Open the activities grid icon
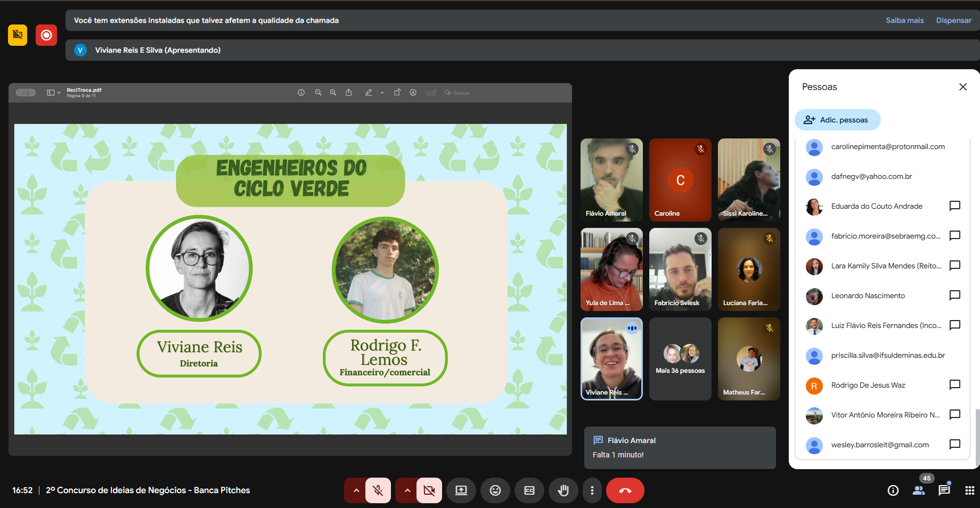 [x=969, y=490]
